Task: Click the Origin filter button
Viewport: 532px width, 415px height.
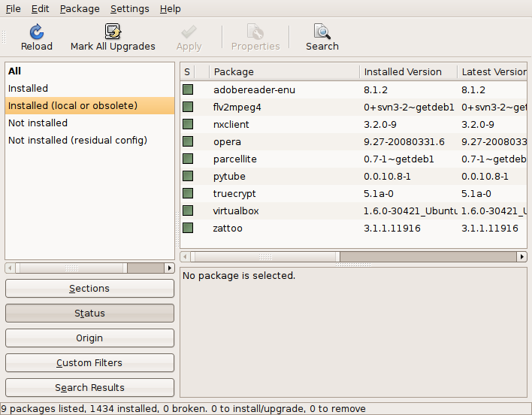Action: click(x=89, y=338)
